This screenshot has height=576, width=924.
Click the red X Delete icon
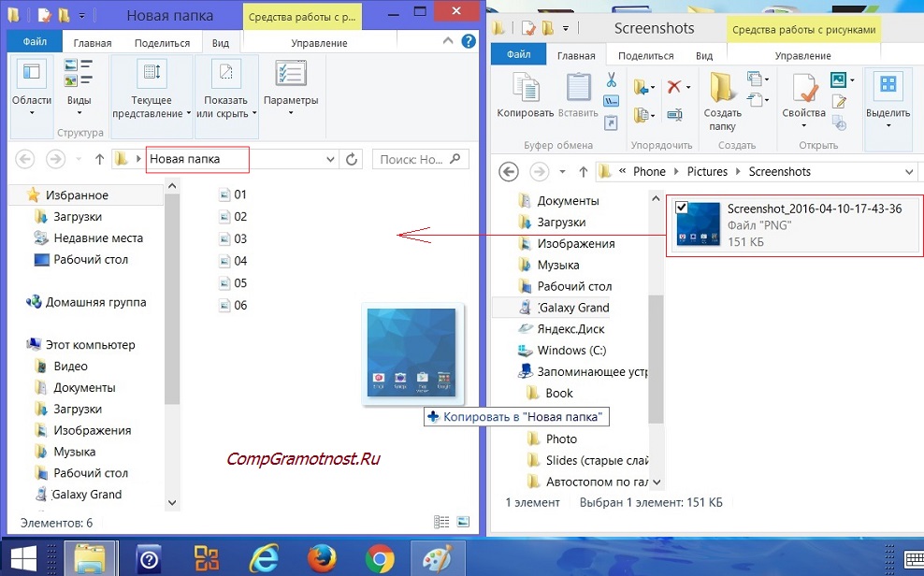click(x=674, y=86)
